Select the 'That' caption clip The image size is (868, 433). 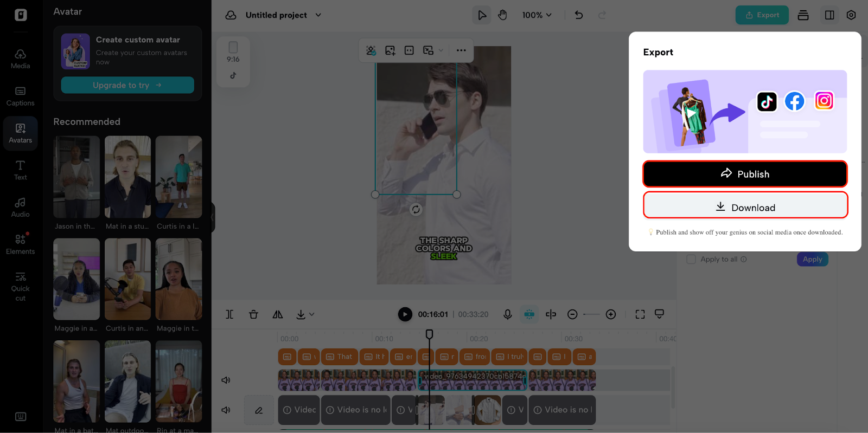pyautogui.click(x=339, y=357)
